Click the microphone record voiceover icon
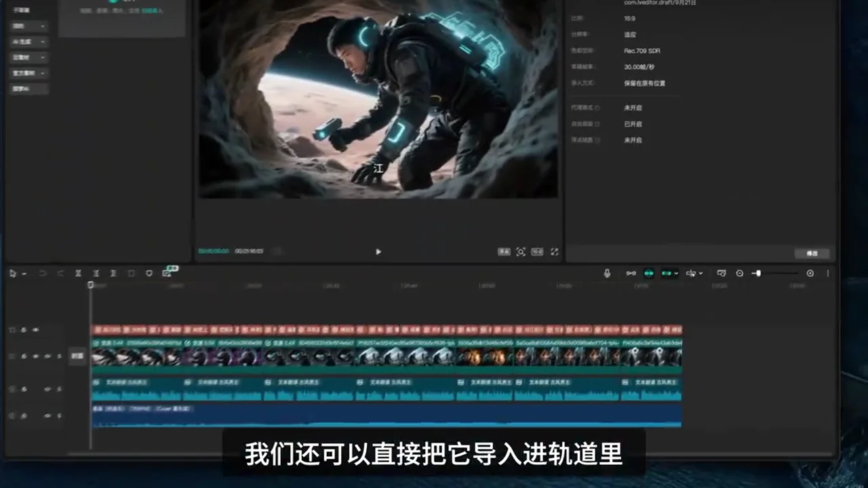The width and height of the screenshot is (868, 488). [607, 273]
